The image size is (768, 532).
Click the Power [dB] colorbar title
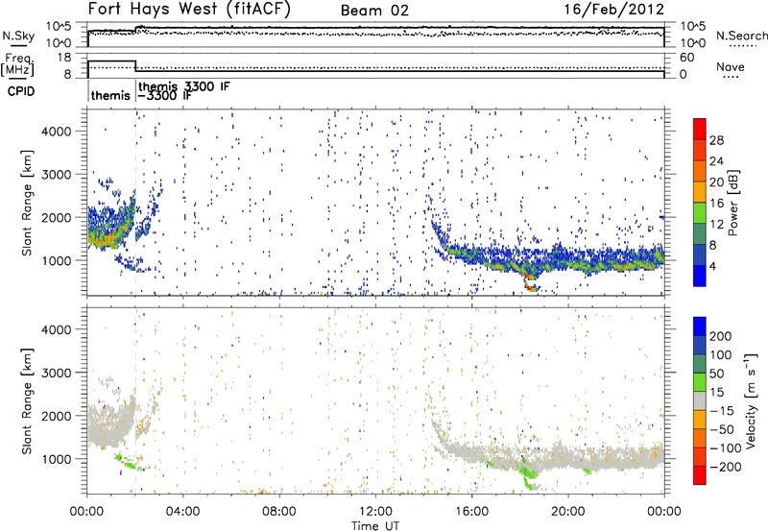[732, 203]
